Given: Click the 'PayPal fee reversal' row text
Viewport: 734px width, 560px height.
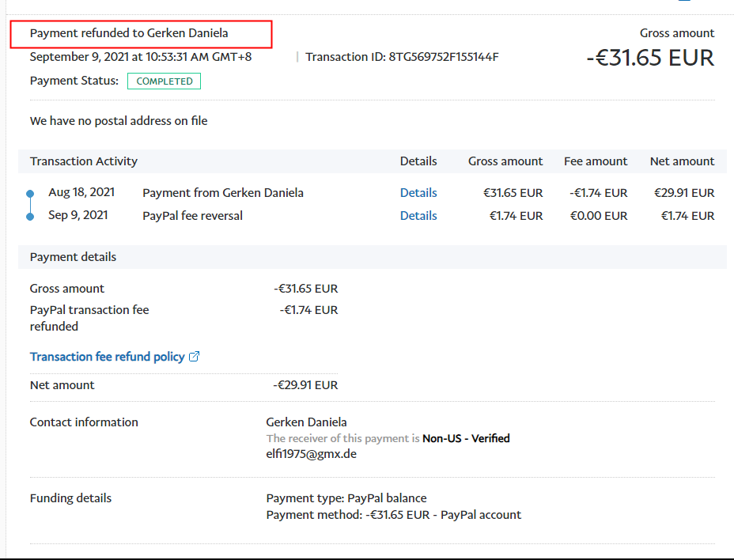Looking at the screenshot, I should click(x=192, y=216).
